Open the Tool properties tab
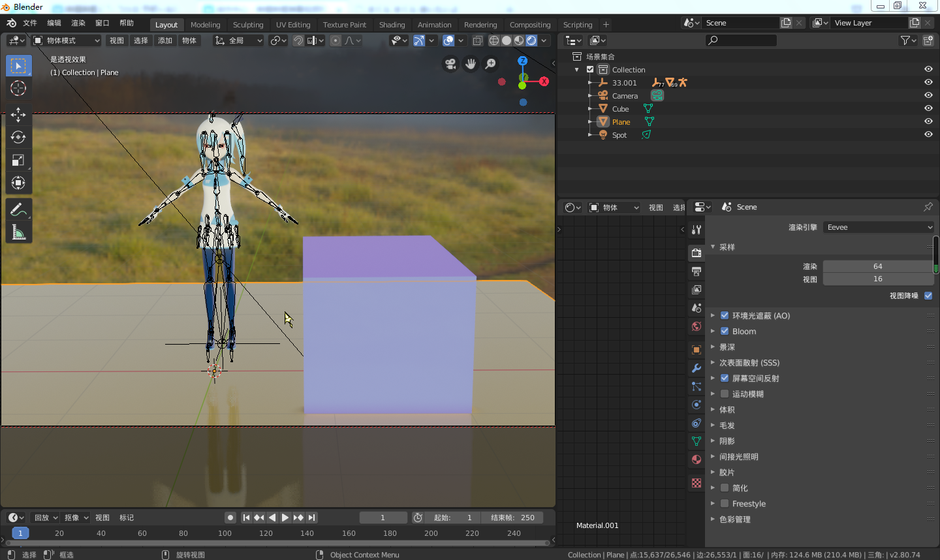Image resolution: width=940 pixels, height=560 pixels. [x=697, y=229]
